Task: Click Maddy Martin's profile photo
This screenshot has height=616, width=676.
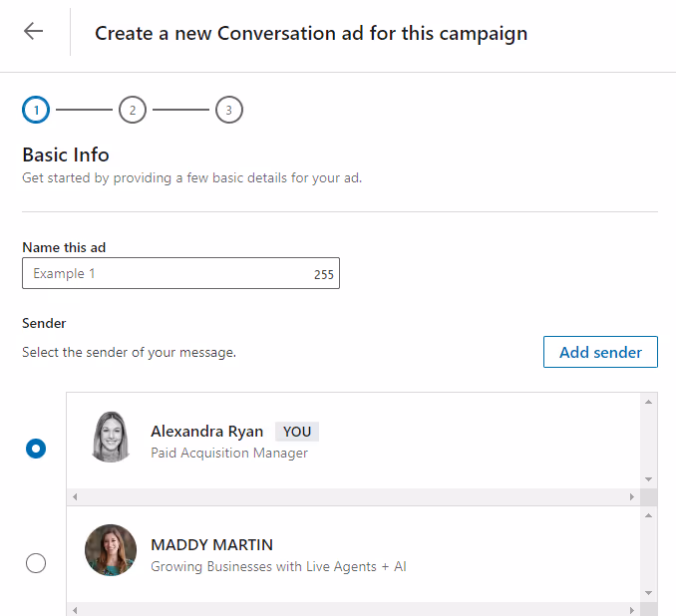Action: point(111,550)
